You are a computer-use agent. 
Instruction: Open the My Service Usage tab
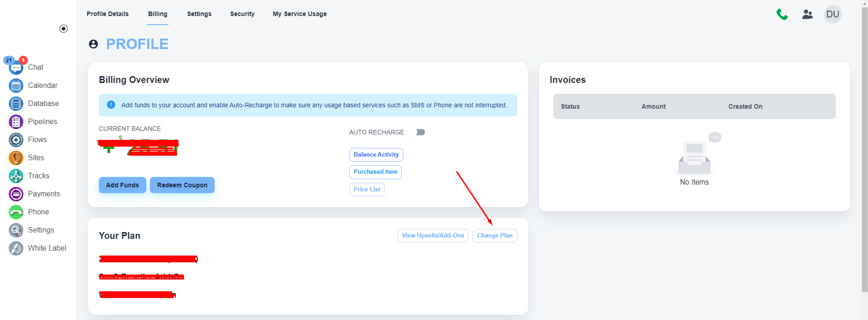(299, 14)
